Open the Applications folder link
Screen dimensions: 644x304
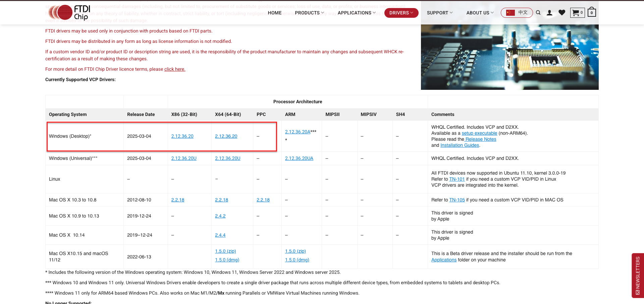[444, 260]
